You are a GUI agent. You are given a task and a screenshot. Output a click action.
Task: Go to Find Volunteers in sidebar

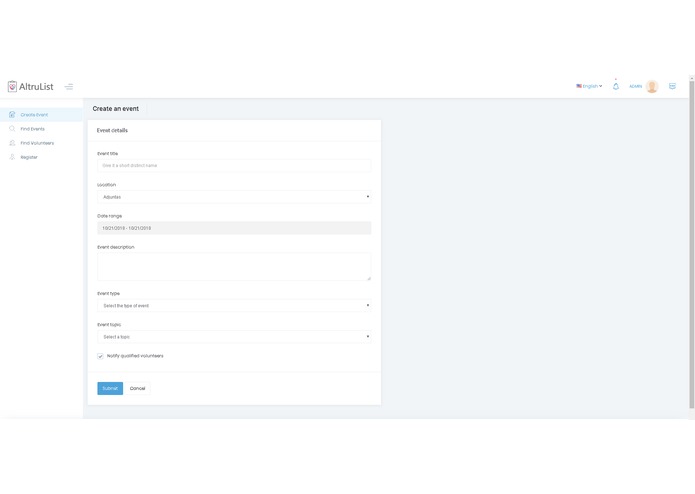click(41, 143)
